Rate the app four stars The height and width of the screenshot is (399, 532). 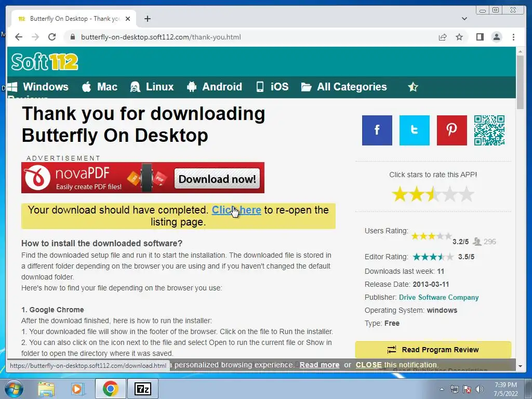pos(450,194)
